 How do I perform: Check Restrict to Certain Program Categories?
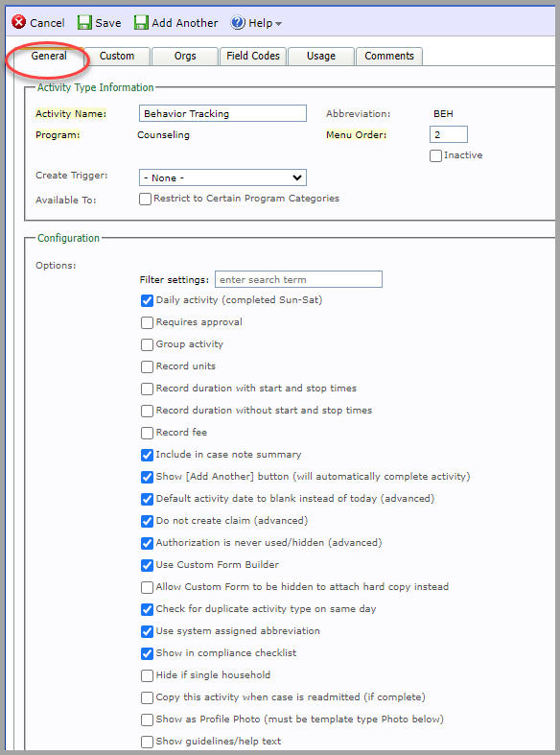coord(146,199)
